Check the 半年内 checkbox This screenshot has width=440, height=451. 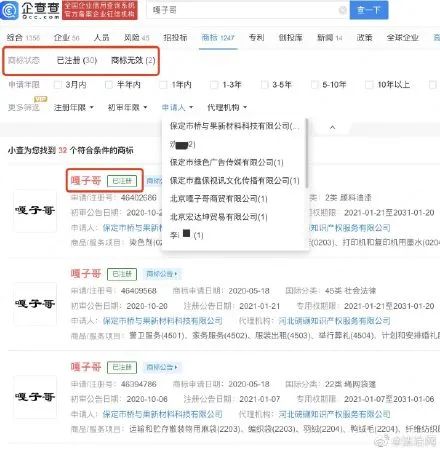point(109,85)
